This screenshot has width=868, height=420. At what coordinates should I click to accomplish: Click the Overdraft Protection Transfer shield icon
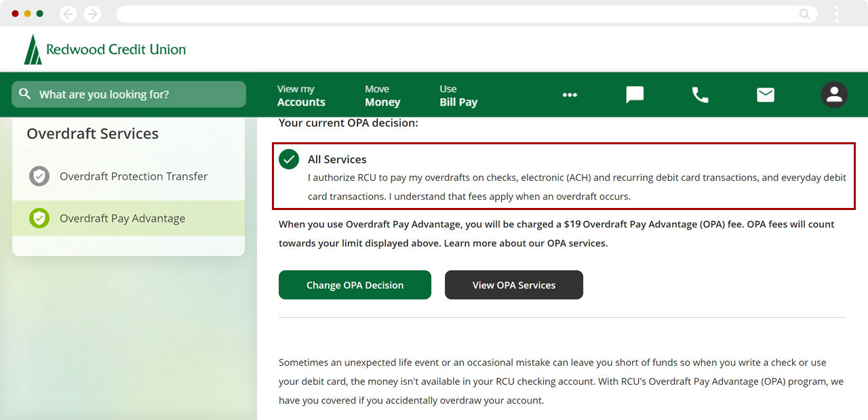tap(39, 176)
